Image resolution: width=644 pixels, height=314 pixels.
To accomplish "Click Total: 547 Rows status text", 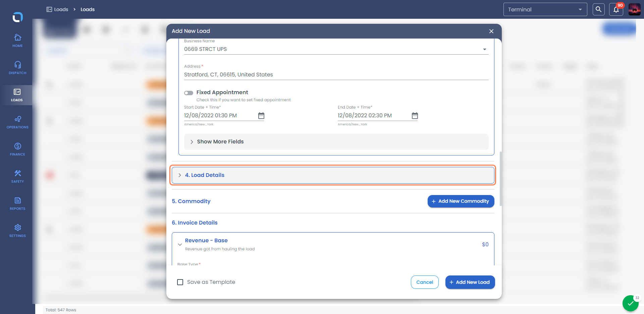I will [61, 310].
